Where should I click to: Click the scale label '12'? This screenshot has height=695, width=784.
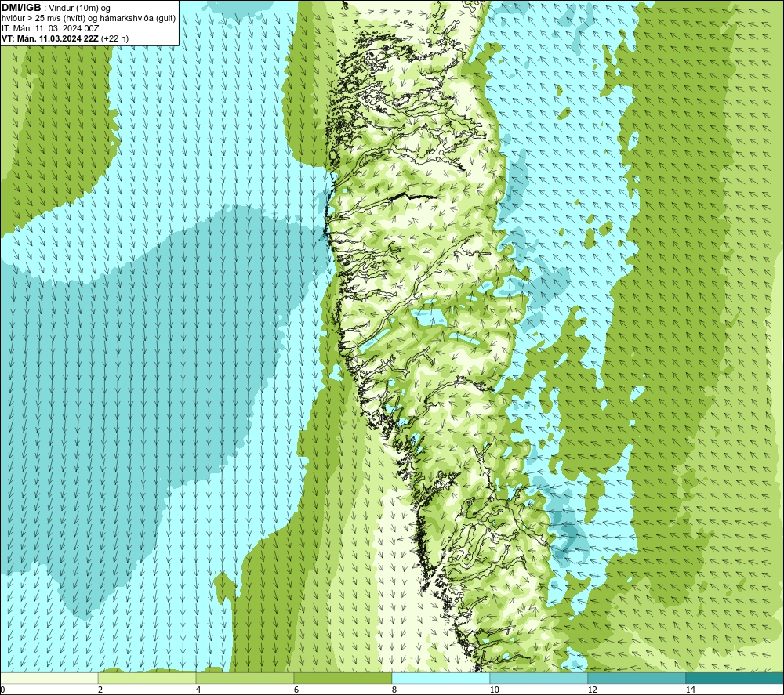click(592, 690)
